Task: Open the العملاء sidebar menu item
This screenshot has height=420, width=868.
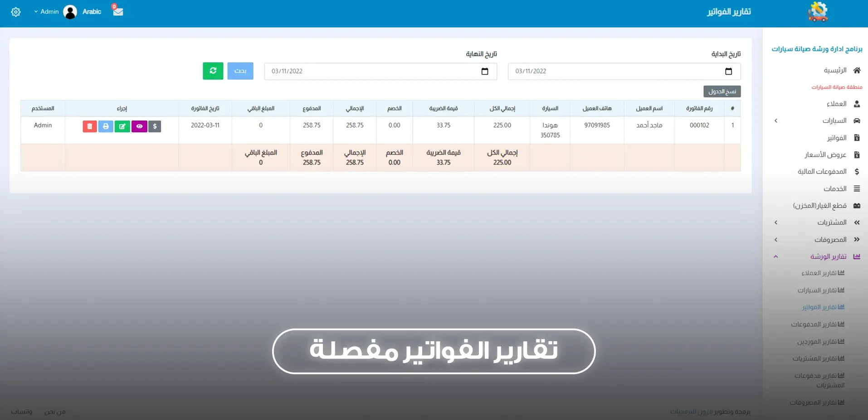Action: tap(836, 104)
